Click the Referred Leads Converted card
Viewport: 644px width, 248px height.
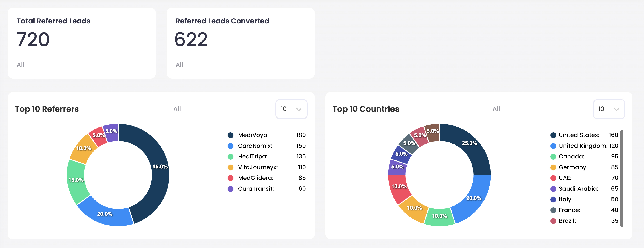[240, 43]
